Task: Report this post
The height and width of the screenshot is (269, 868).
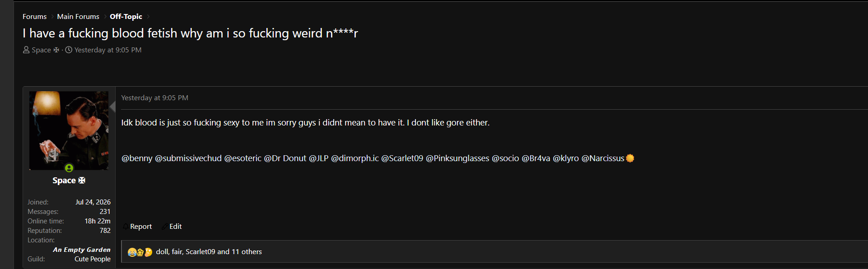Action: click(141, 227)
